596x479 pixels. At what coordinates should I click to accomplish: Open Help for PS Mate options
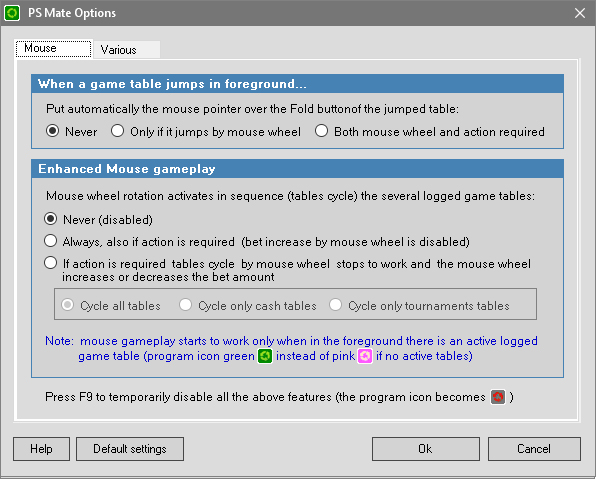click(x=41, y=449)
